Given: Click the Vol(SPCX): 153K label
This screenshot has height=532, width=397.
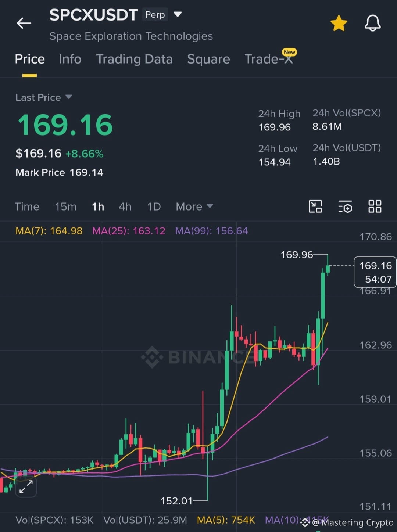Looking at the screenshot, I should tap(54, 520).
